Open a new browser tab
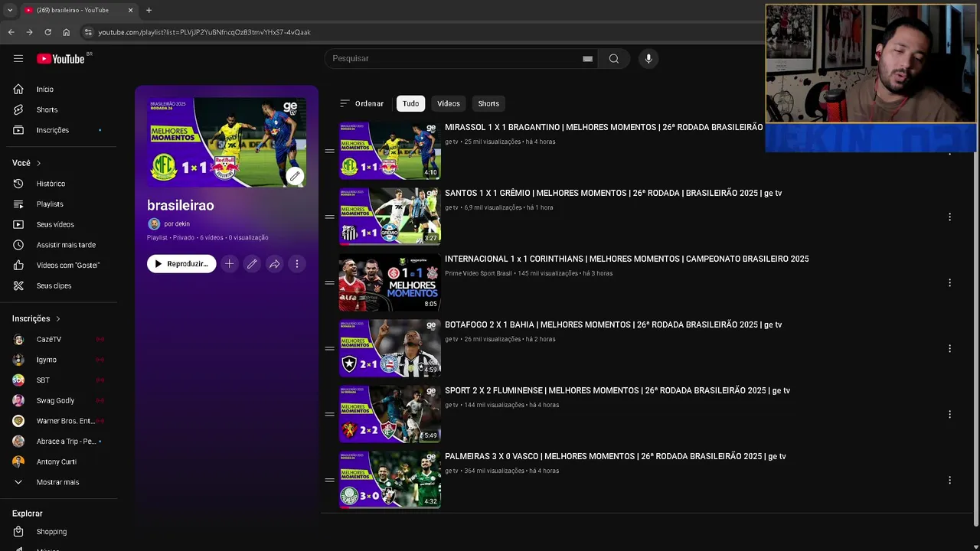 tap(149, 10)
